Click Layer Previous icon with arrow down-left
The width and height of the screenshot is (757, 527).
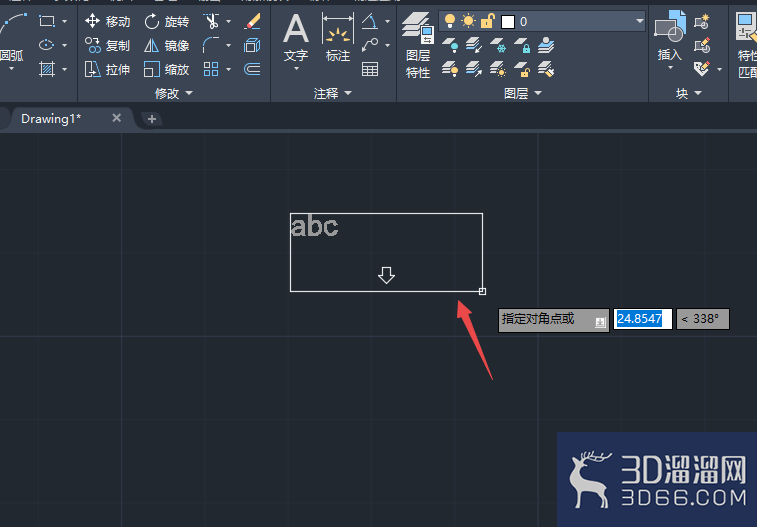474,45
